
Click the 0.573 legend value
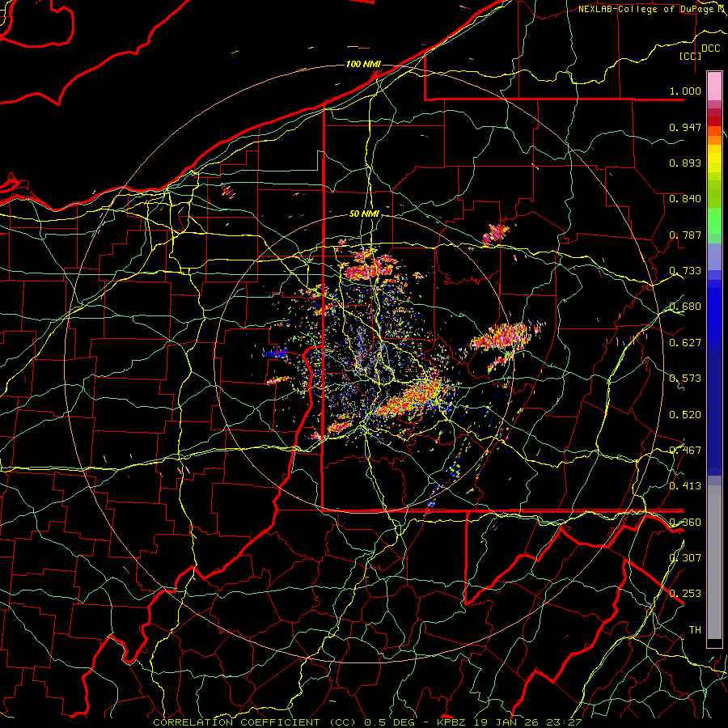pyautogui.click(x=685, y=378)
